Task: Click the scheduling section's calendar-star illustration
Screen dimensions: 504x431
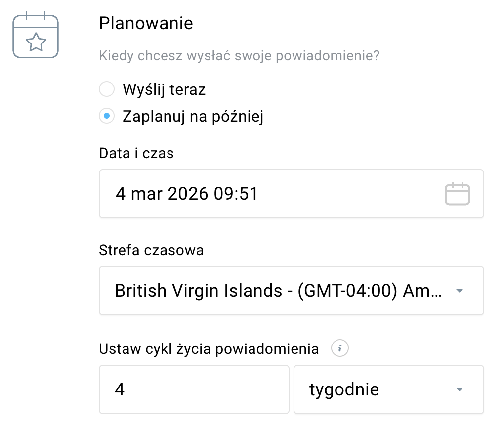Action: pos(35,37)
